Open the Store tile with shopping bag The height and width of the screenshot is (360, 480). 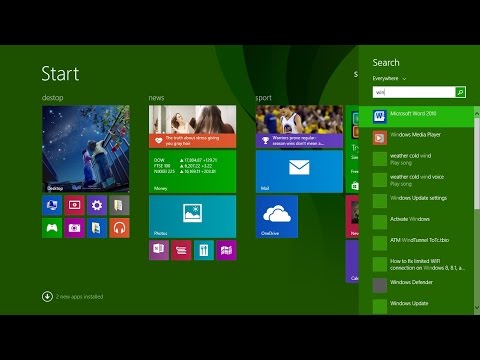(352, 149)
